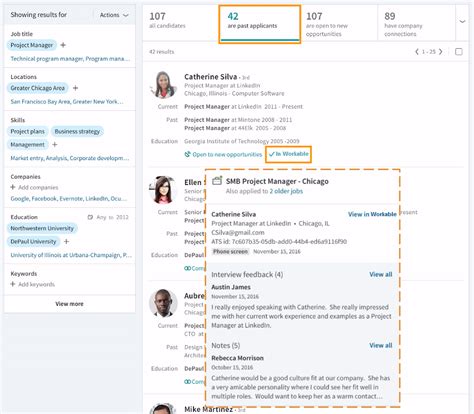Open Mike Martinez's profile
Image resolution: width=474 pixels, height=414 pixels.
tap(208, 409)
